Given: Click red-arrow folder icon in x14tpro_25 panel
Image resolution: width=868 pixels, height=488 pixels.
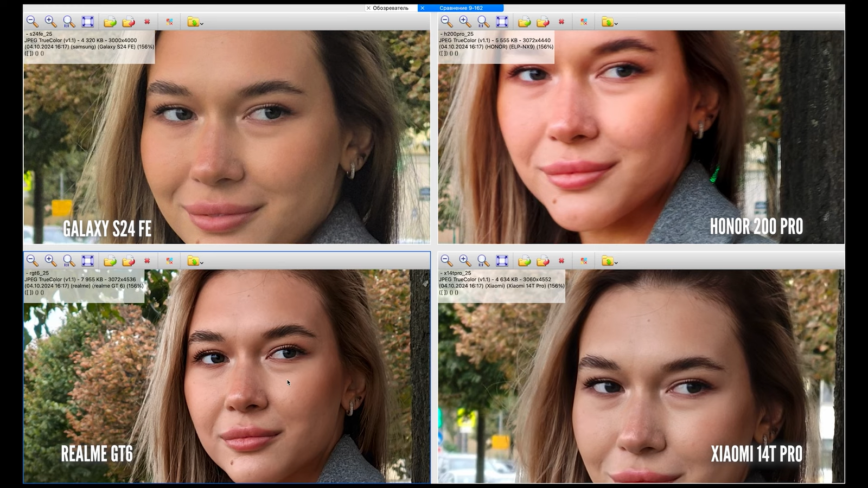Looking at the screenshot, I should click(x=543, y=261).
